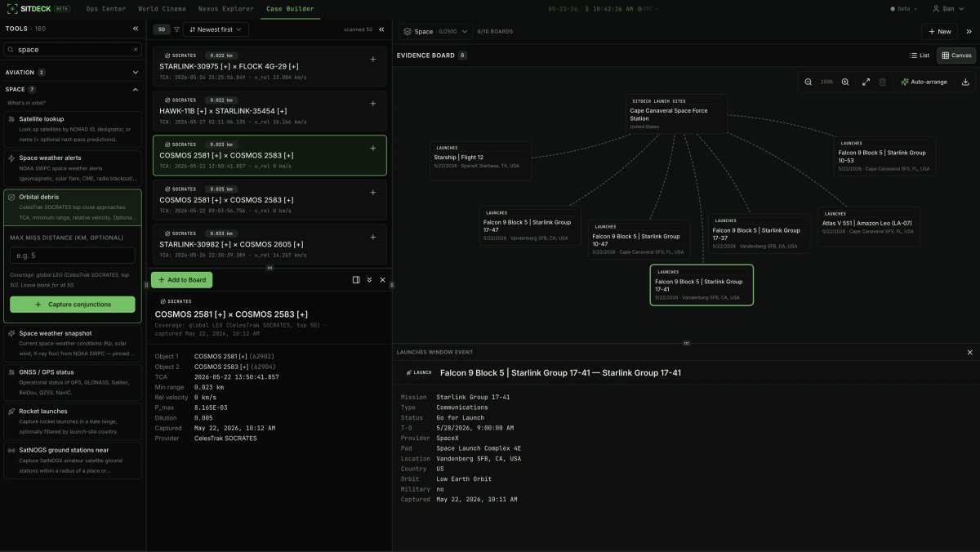Click the Space weather alerts icon
This screenshot has width=980, height=552.
(x=11, y=158)
